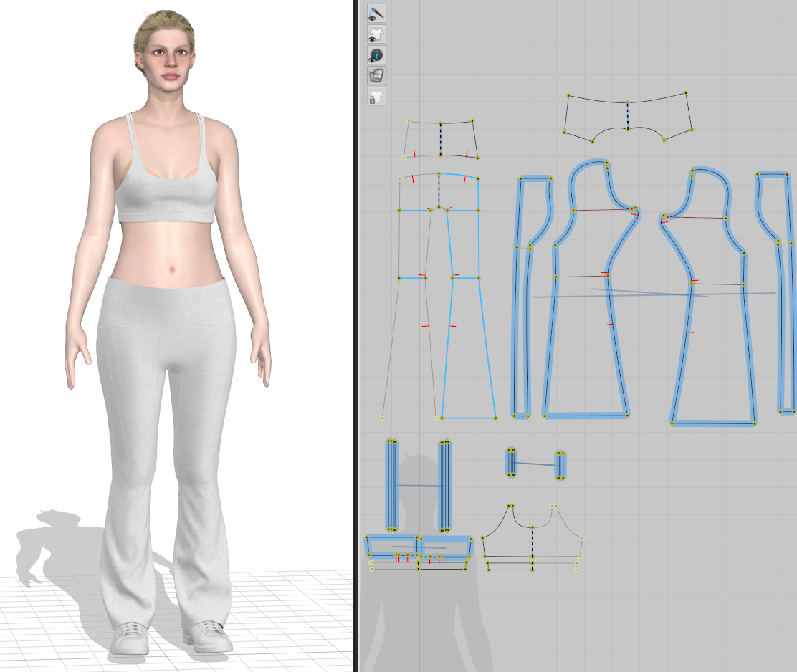Select the tall left shoulder-strap pattern piece

click(392, 486)
